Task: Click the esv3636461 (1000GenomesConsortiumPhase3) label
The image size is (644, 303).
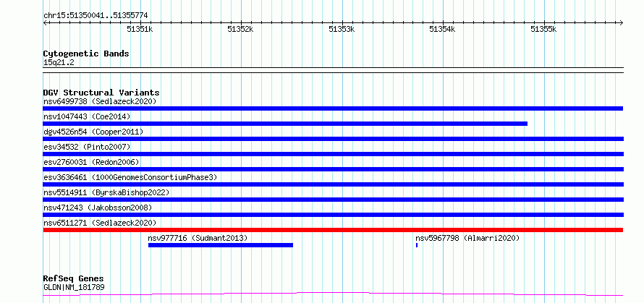Action: [130, 177]
